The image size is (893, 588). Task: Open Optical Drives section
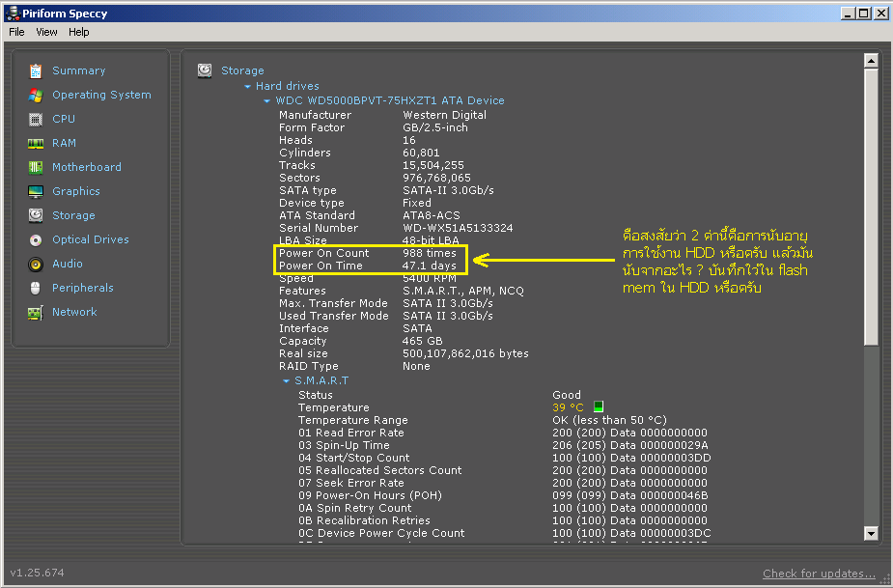[91, 239]
